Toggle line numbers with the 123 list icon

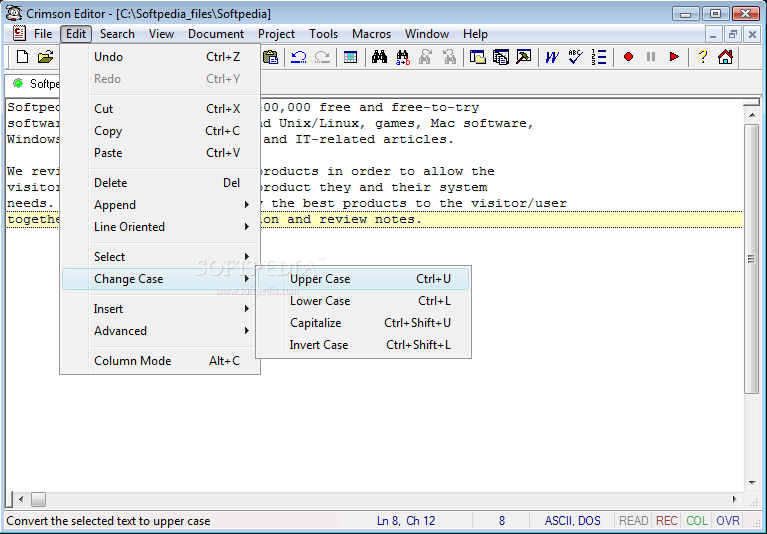coord(599,57)
